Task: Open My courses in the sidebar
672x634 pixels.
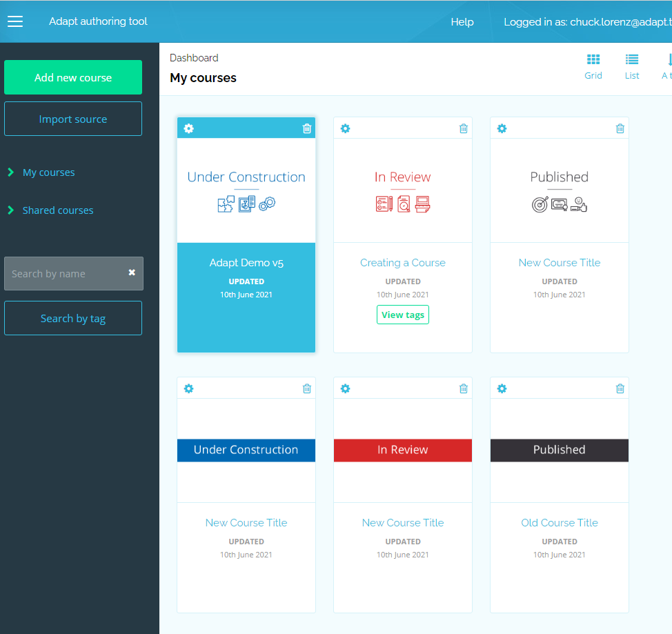Action: tap(48, 172)
